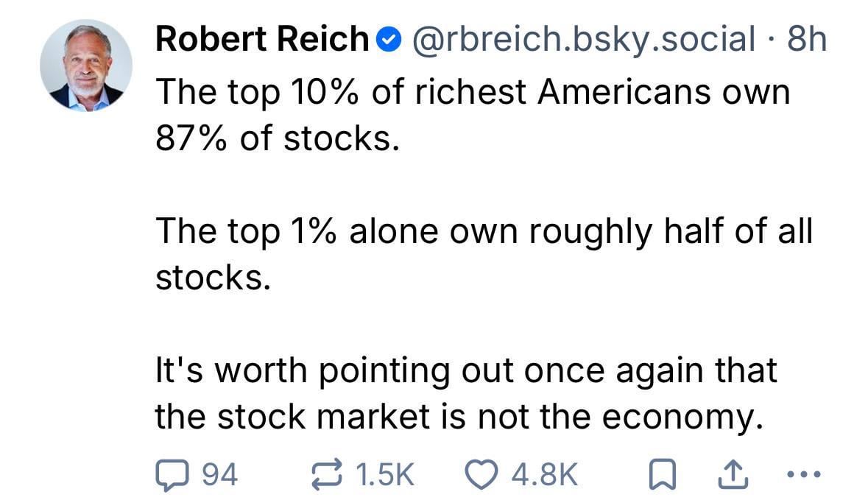The height and width of the screenshot is (500, 868).
Task: Click the 4.8K likes count
Action: pyautogui.click(x=544, y=475)
